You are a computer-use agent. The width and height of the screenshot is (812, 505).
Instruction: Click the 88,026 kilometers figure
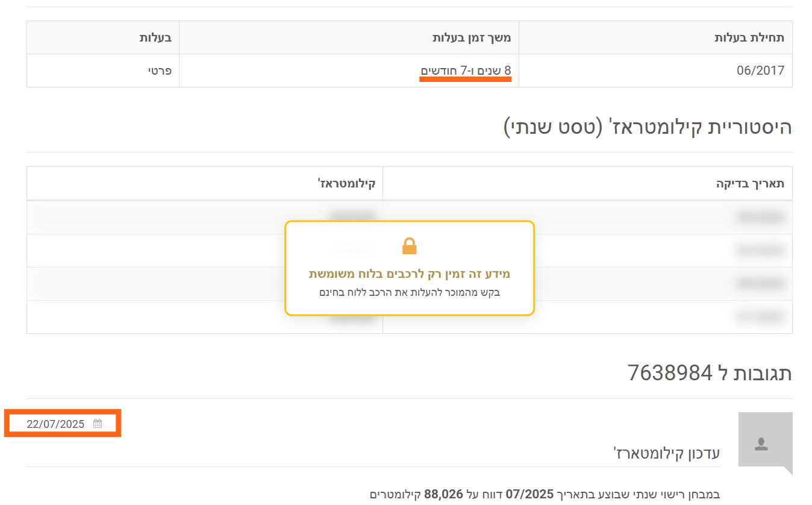click(x=443, y=494)
